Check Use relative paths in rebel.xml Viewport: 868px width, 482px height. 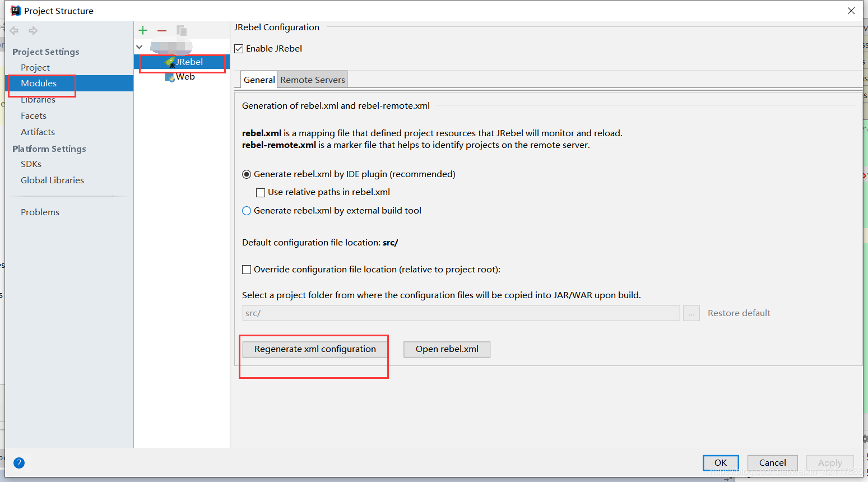[x=261, y=193]
